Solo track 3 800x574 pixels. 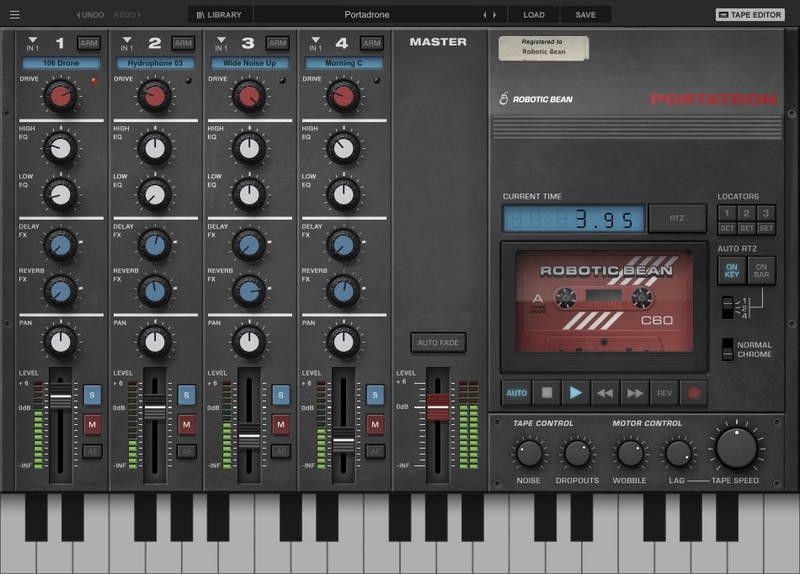[281, 395]
